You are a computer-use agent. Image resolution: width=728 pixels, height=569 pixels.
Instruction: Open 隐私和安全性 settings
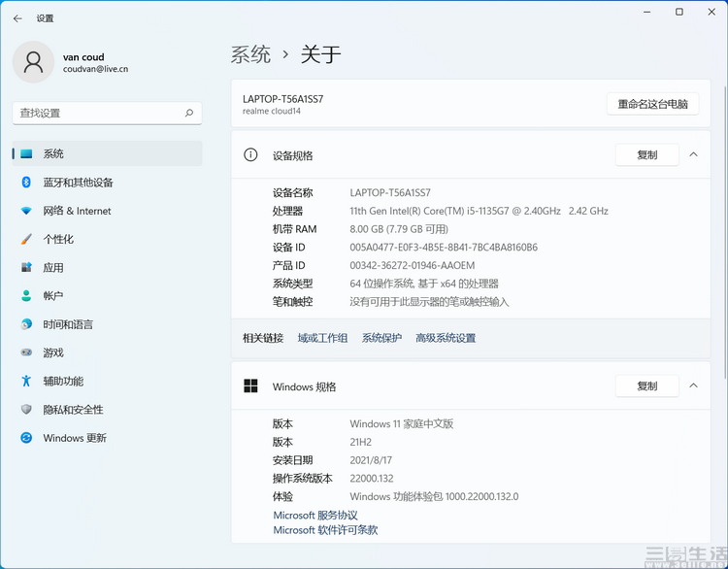coord(107,409)
